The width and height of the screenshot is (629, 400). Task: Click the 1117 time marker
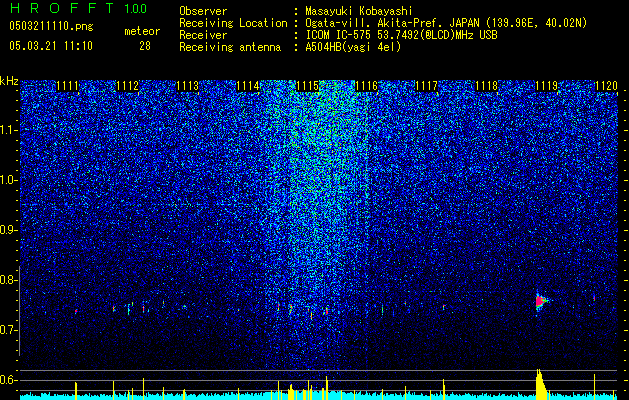[x=426, y=86]
